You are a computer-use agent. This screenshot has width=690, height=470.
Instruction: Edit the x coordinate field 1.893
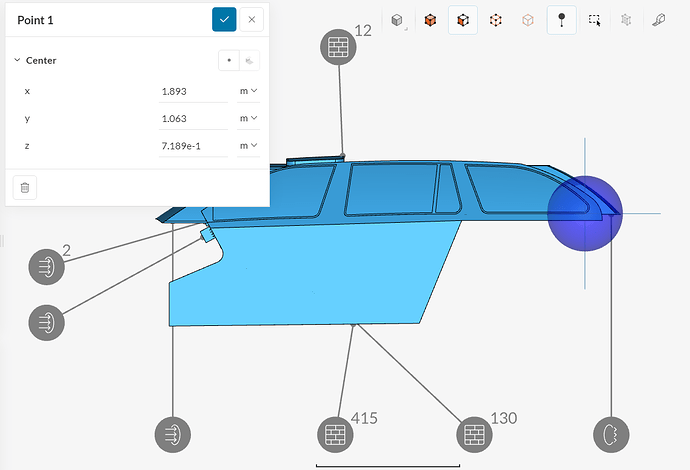click(x=193, y=92)
